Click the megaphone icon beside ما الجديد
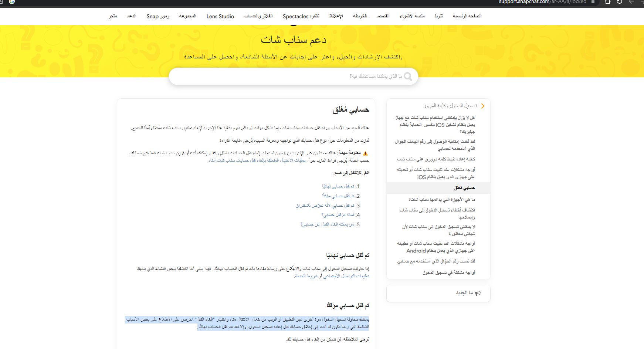The width and height of the screenshot is (644, 349). [x=478, y=293]
